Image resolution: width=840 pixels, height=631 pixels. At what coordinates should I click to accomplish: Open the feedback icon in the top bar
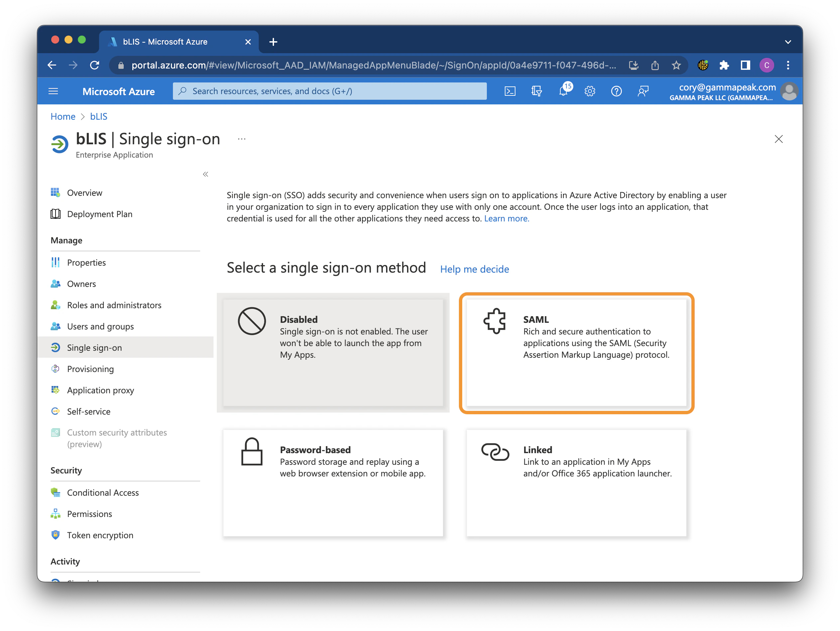click(643, 91)
